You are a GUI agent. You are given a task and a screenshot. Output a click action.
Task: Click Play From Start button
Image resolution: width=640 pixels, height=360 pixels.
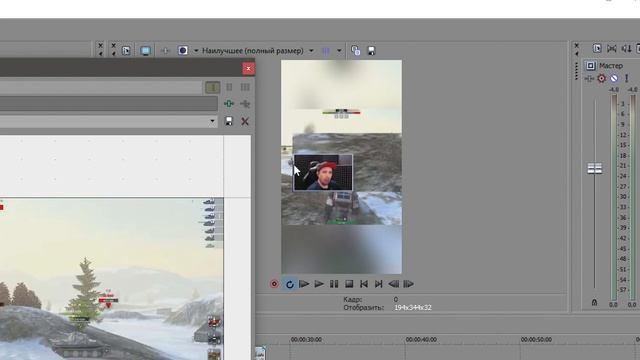point(304,284)
